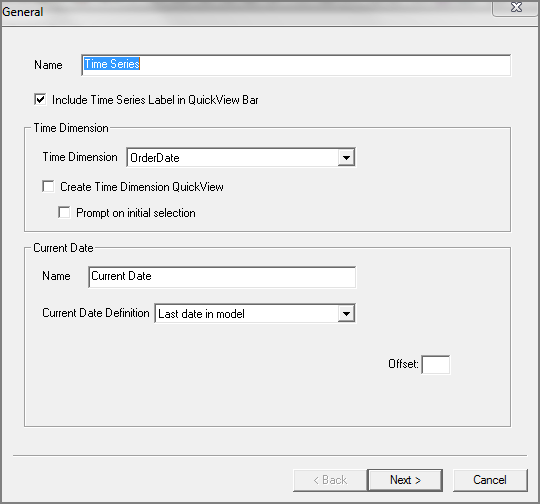Check Prompt on initial selection
The image size is (540, 504).
click(64, 213)
